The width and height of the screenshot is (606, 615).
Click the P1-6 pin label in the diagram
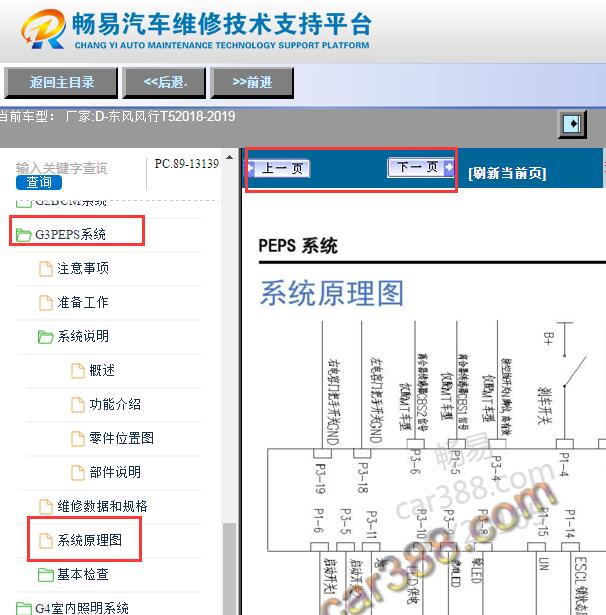click(319, 520)
